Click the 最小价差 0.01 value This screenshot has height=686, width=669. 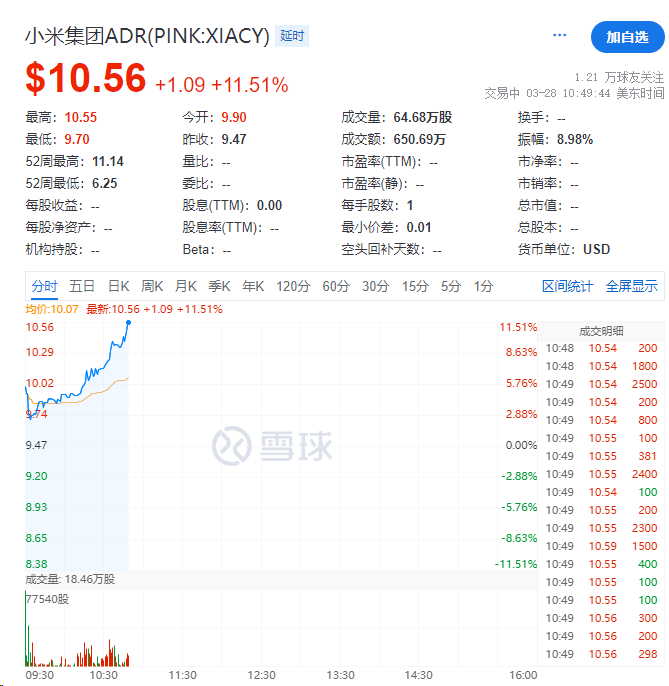click(419, 228)
